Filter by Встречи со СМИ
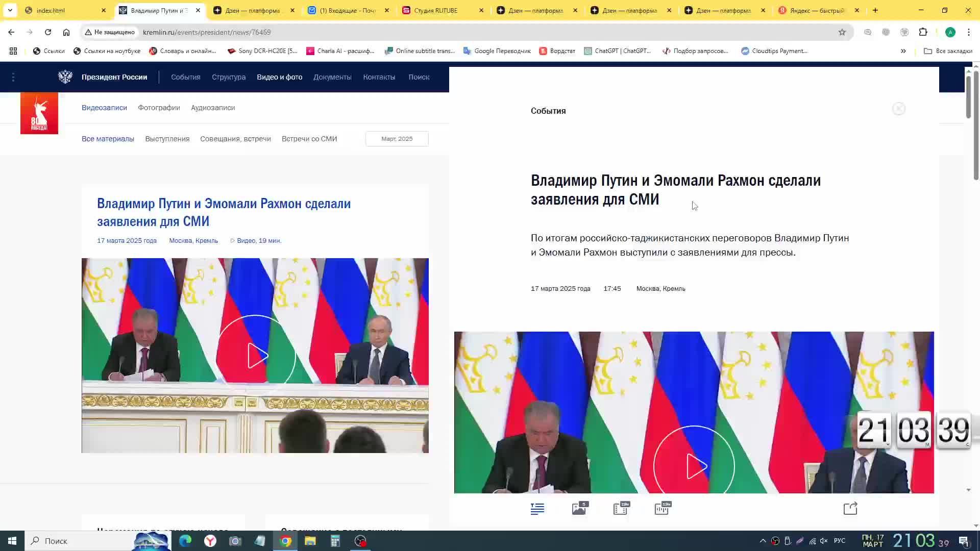The height and width of the screenshot is (551, 980). tap(309, 139)
